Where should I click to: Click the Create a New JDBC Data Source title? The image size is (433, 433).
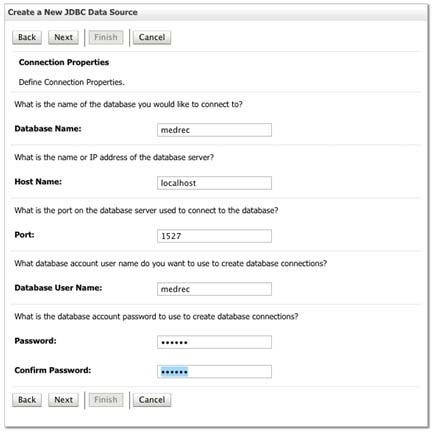click(x=73, y=12)
